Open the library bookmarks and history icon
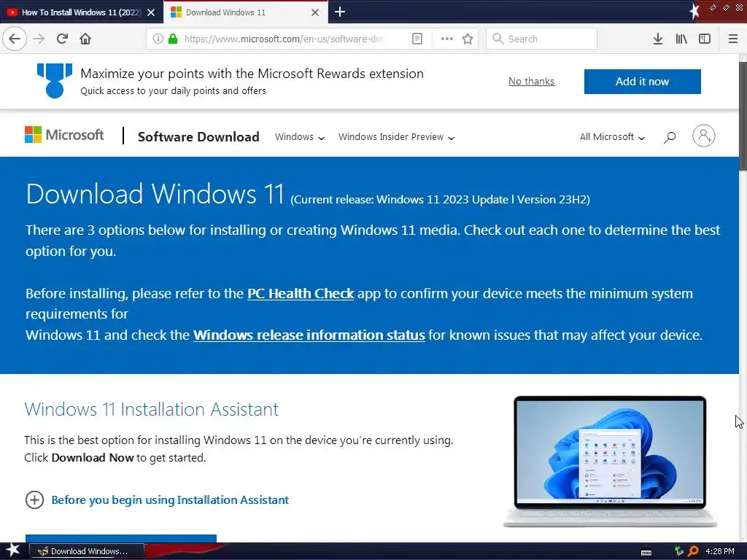 click(681, 39)
